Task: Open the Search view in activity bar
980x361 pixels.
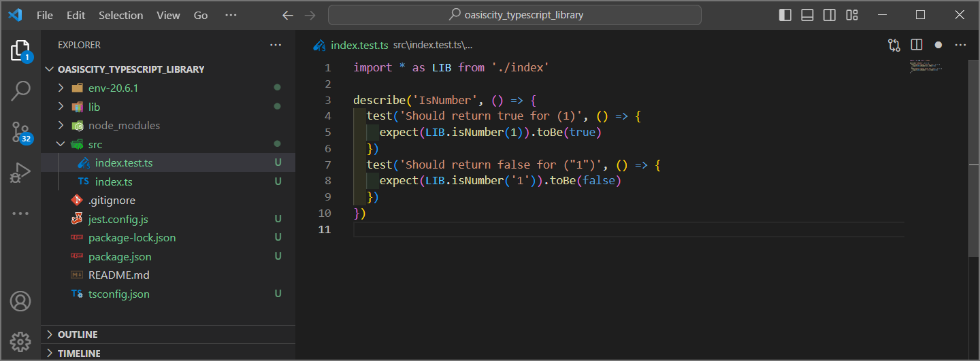Action: tap(20, 90)
